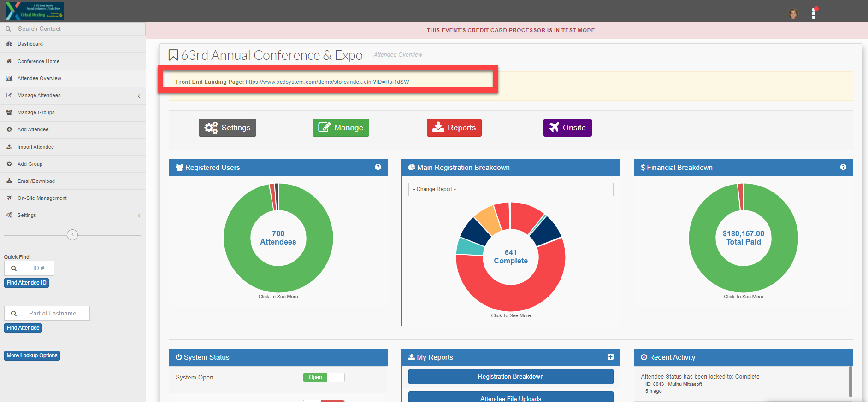
Task: Collapse the sidebar with the circled arrow
Action: [x=72, y=235]
